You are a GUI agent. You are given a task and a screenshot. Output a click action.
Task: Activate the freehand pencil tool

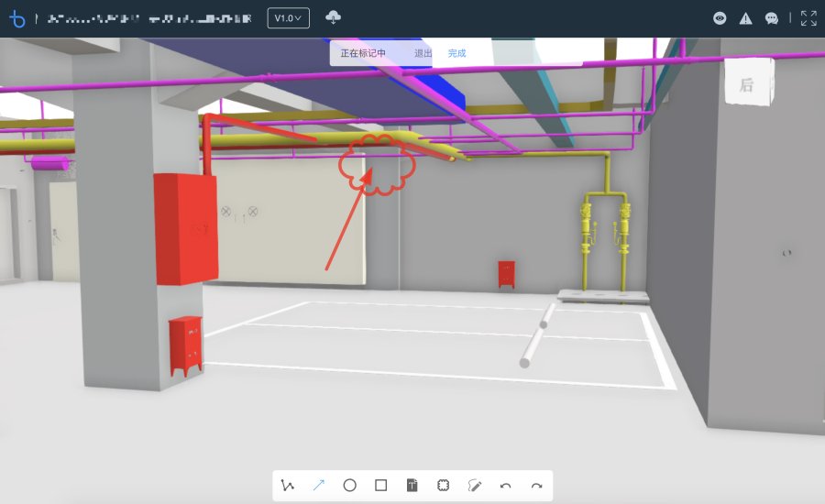point(475,486)
